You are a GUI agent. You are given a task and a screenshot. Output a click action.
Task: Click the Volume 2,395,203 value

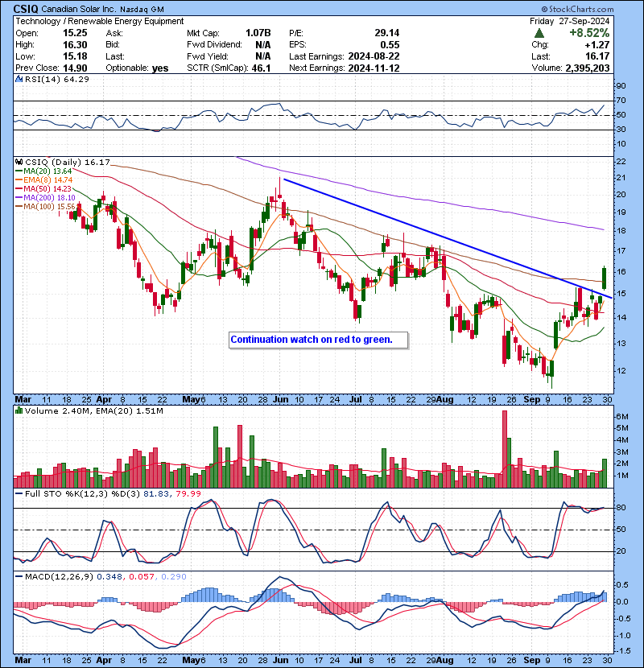pyautogui.click(x=588, y=68)
